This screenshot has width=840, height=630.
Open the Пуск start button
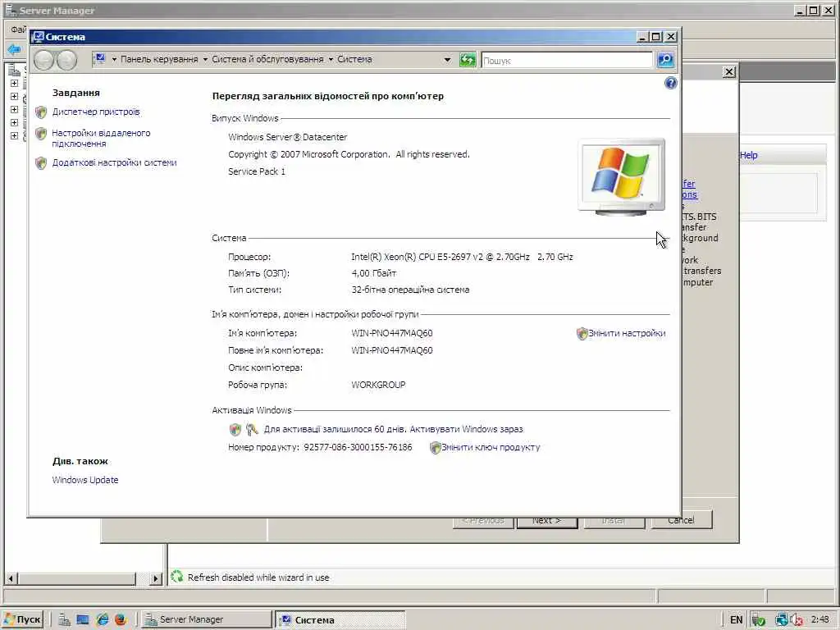[x=22, y=620]
